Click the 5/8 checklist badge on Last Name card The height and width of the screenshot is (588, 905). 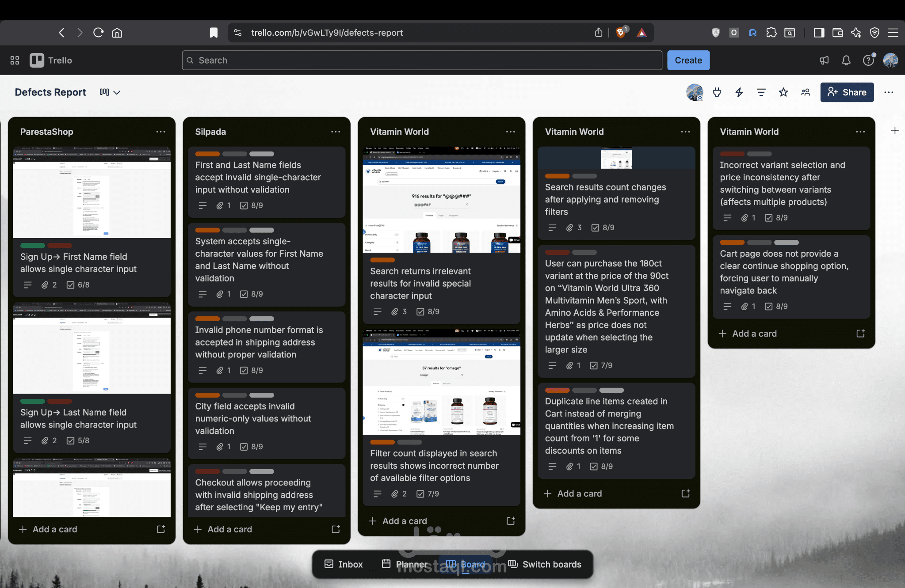(x=78, y=440)
